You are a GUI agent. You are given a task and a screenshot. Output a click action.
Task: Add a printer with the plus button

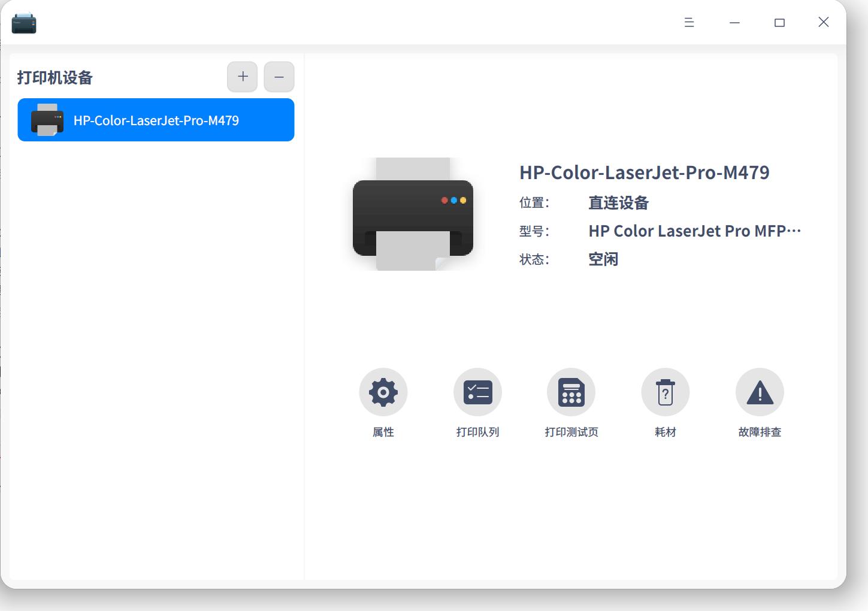point(243,77)
